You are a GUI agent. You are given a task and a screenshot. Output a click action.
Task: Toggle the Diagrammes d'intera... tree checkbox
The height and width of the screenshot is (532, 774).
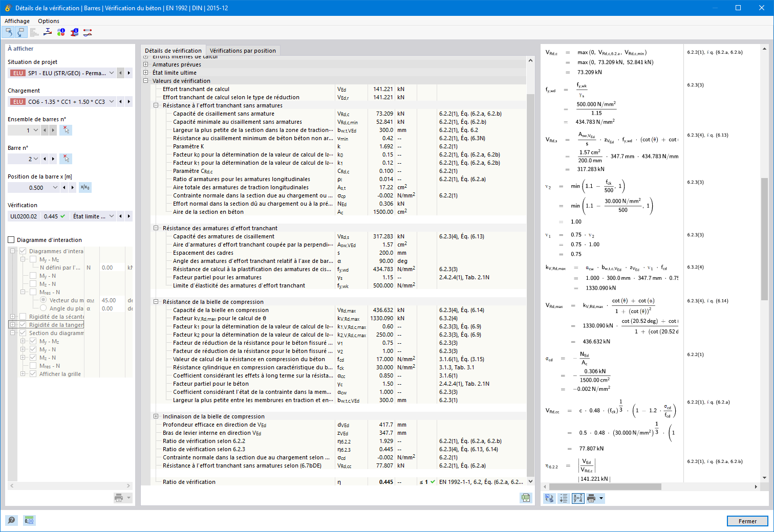23,251
